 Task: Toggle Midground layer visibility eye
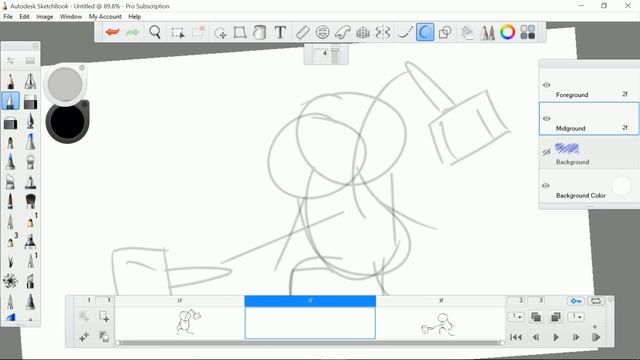click(x=547, y=118)
